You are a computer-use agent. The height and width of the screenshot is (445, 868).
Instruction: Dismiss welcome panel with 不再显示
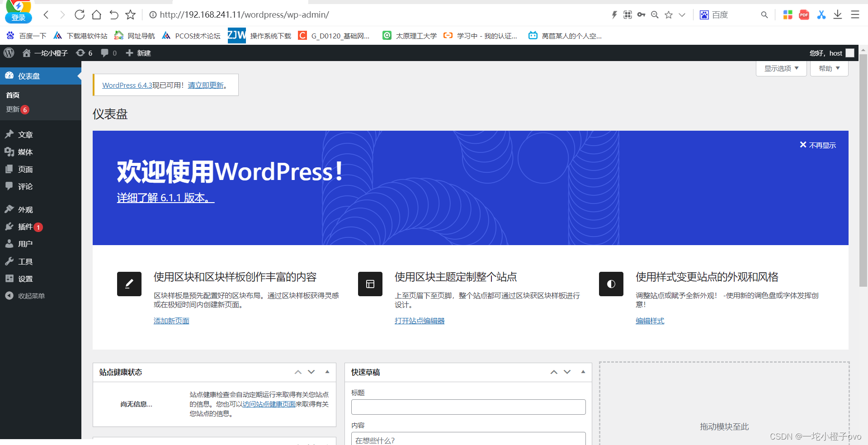[x=818, y=145]
